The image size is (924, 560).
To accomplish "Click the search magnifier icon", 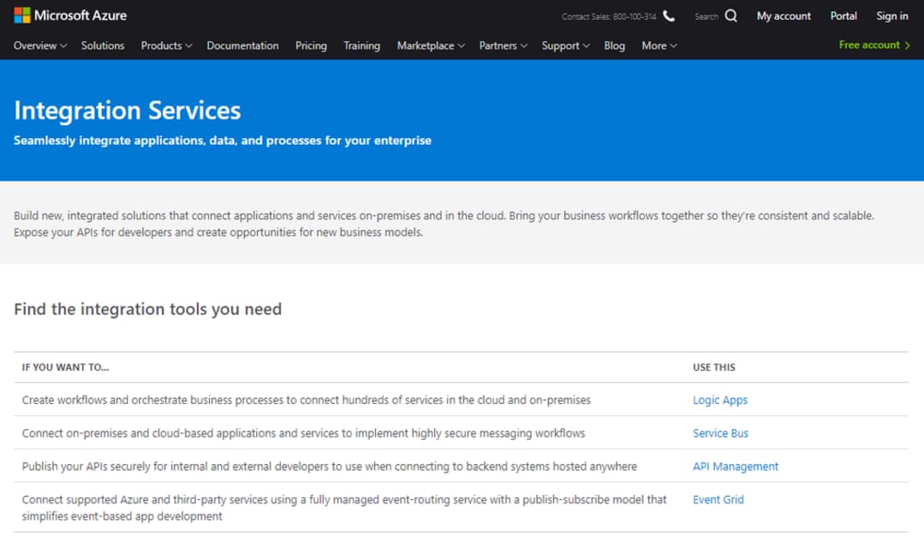I will [730, 16].
